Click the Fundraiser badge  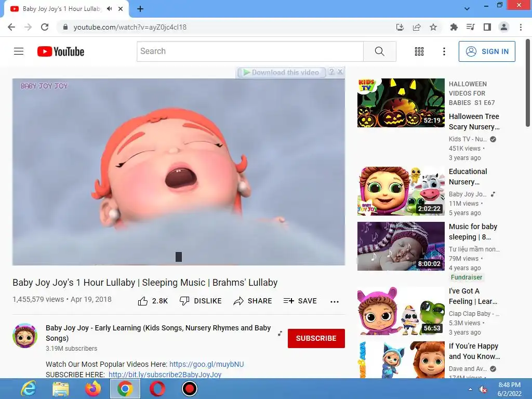tap(467, 277)
